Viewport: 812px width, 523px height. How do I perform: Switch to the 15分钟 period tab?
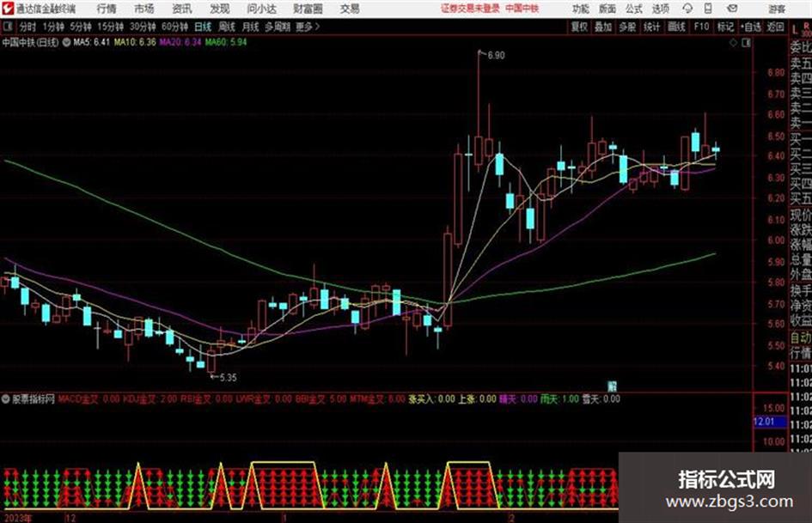(111, 27)
